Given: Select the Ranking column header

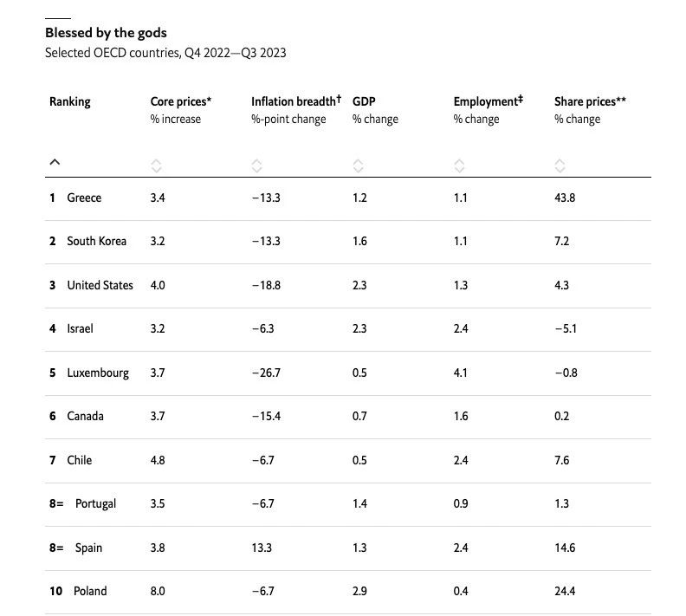Looking at the screenshot, I should pos(70,101).
